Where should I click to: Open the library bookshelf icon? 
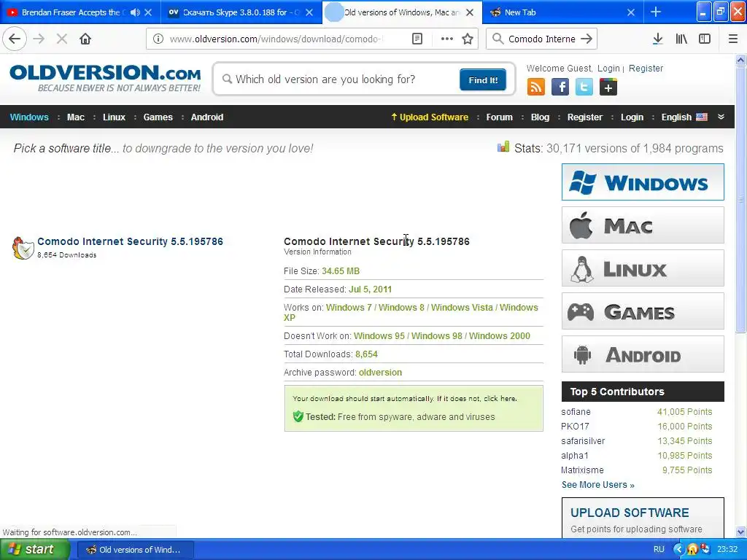[681, 39]
